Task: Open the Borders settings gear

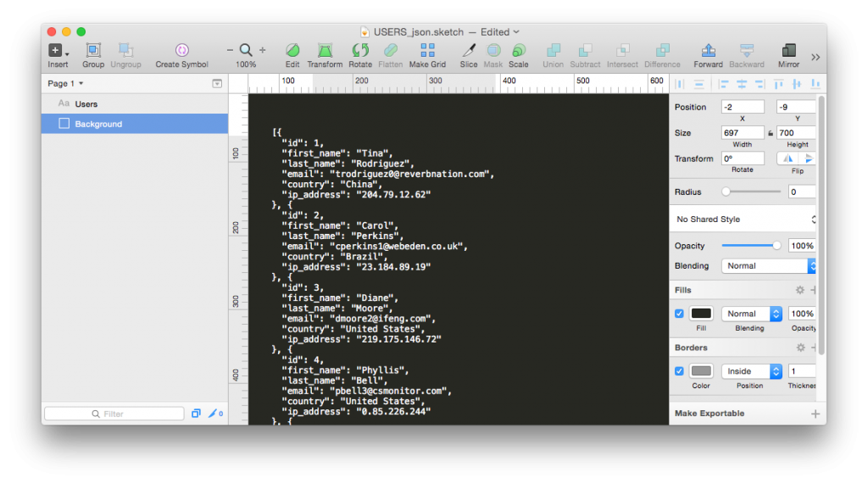Action: click(800, 348)
